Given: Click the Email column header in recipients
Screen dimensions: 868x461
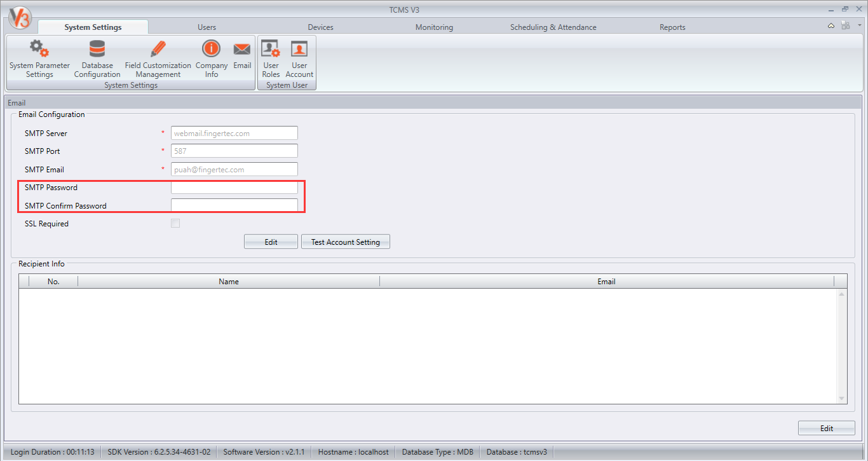Looking at the screenshot, I should point(606,281).
